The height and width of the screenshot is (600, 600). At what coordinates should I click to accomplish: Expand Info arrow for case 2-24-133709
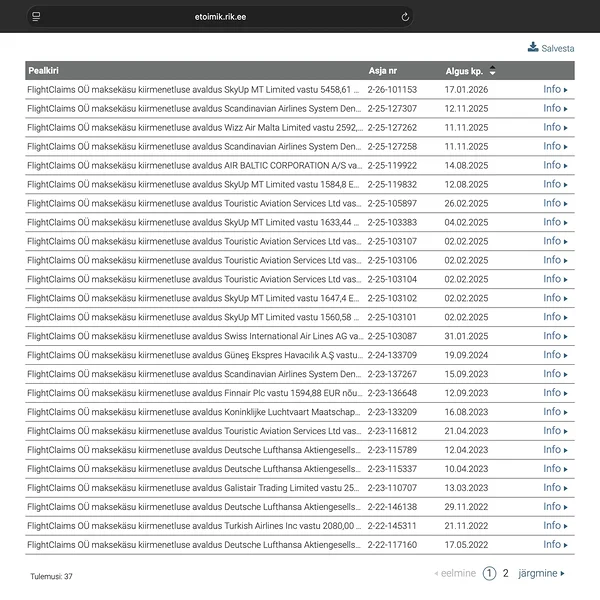pyautogui.click(x=566, y=355)
